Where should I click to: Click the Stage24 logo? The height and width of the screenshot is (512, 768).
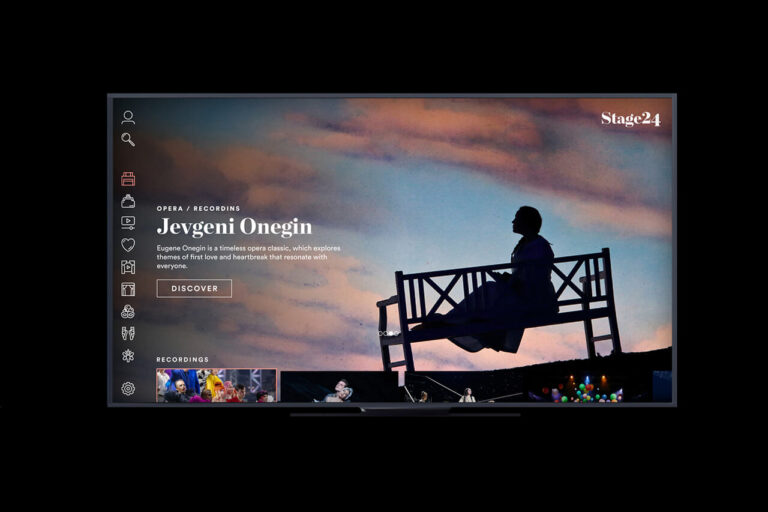point(630,119)
